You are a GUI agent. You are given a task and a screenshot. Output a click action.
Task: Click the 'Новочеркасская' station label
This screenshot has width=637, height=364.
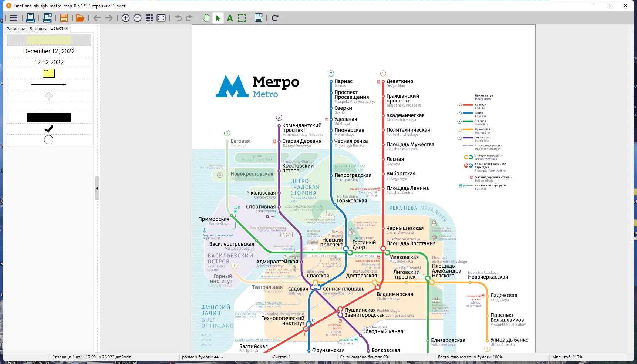[x=488, y=277]
